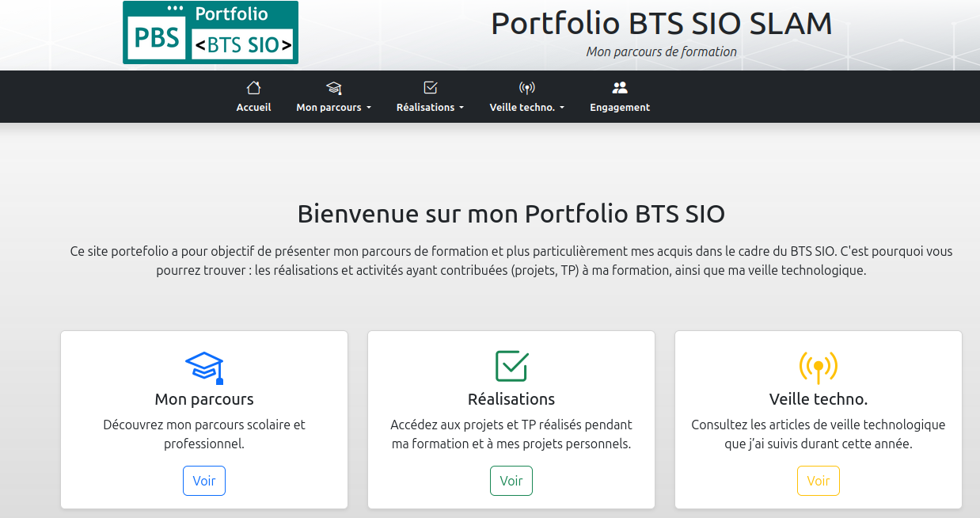Viewport: 980px width, 518px height.
Task: Click the orange antenna on Veille techno card
Action: [x=818, y=365]
